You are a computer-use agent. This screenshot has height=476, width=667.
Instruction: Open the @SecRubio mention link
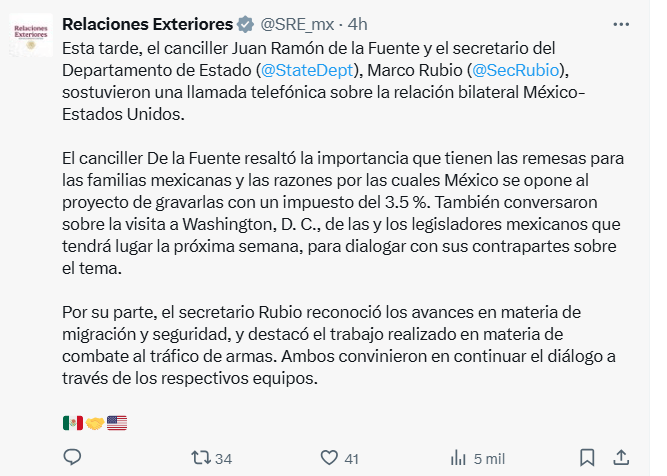(513, 70)
